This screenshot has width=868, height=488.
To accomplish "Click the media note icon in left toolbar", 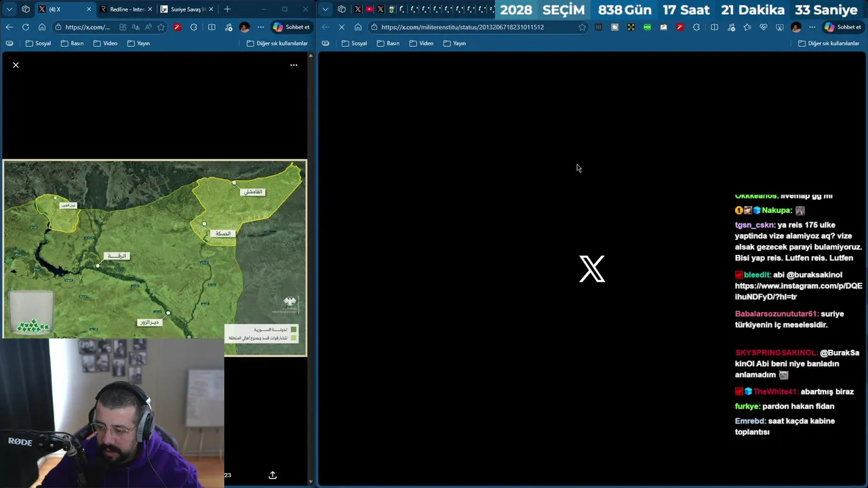I will point(229,27).
